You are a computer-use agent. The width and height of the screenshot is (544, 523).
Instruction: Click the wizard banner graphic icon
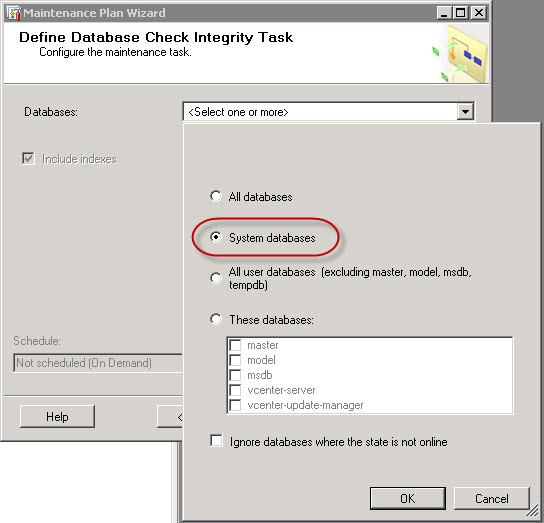tap(461, 54)
